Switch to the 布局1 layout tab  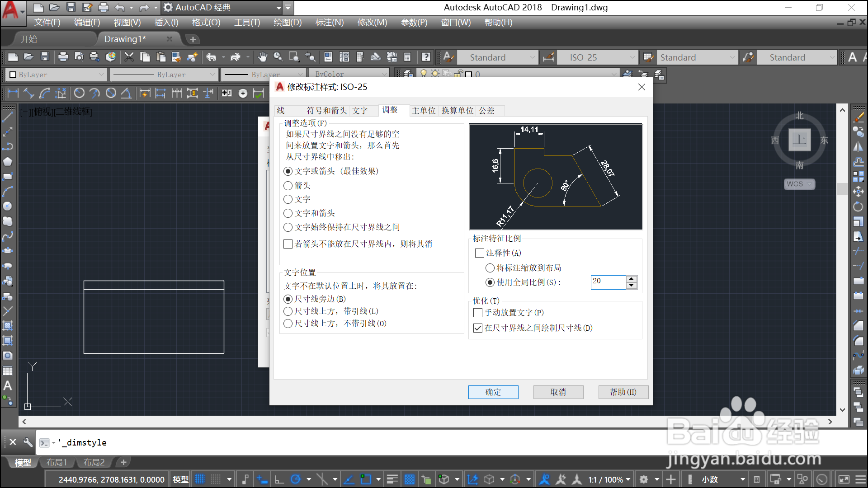tap(57, 462)
